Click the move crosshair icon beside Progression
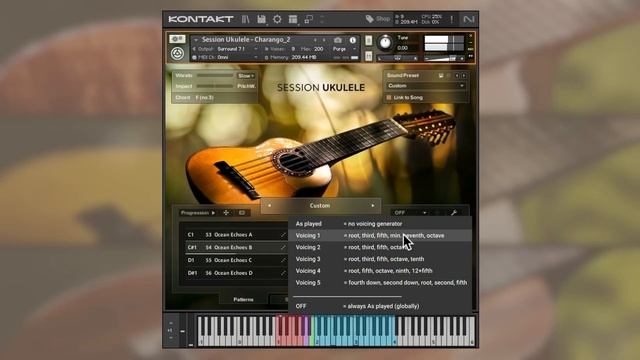The width and height of the screenshot is (640, 360). click(x=226, y=213)
